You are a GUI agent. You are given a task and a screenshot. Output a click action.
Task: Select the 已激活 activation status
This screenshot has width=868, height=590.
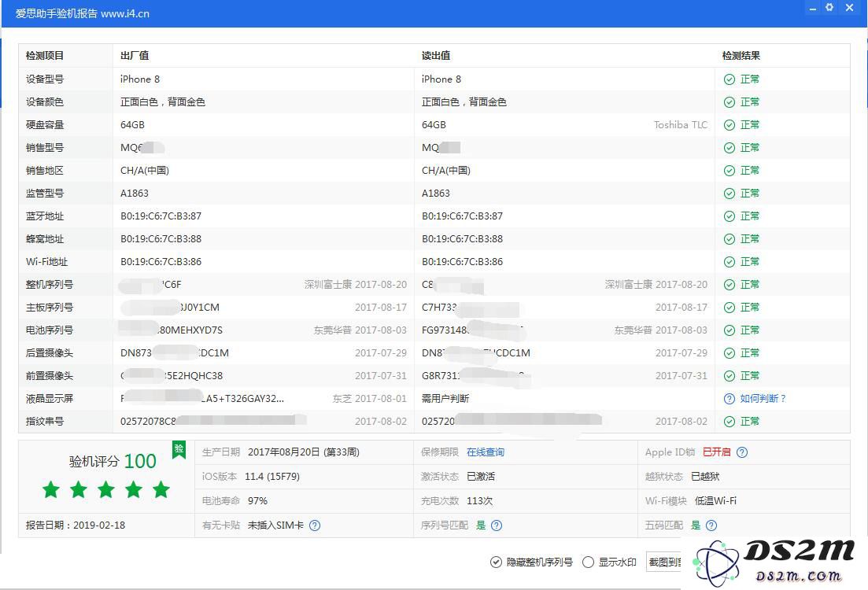(x=481, y=477)
